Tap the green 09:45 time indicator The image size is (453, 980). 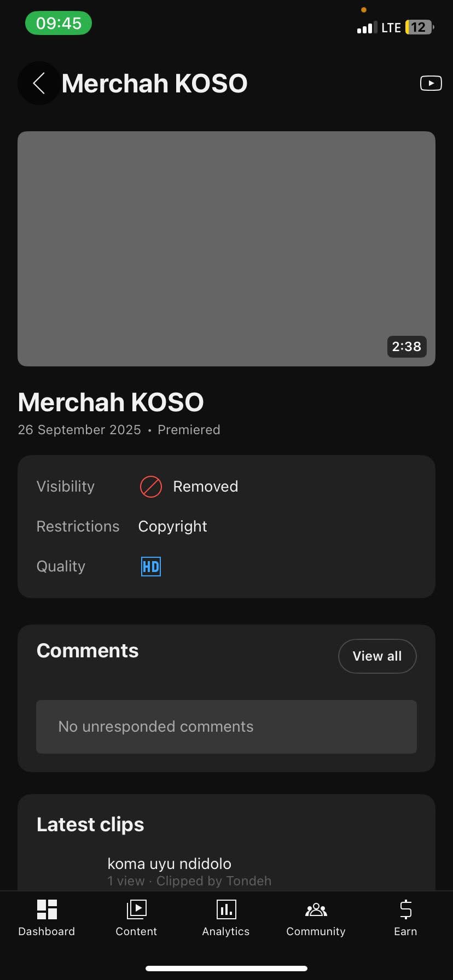[59, 24]
